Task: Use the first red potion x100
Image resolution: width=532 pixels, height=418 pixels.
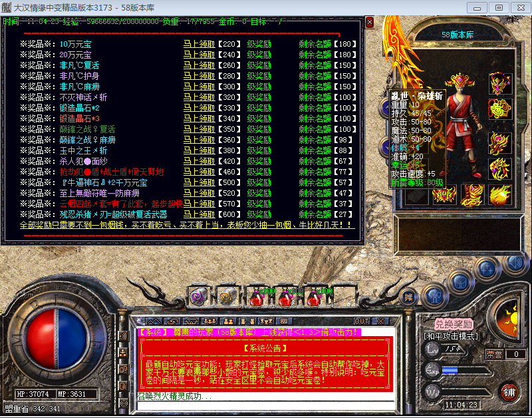Action: coord(257,297)
